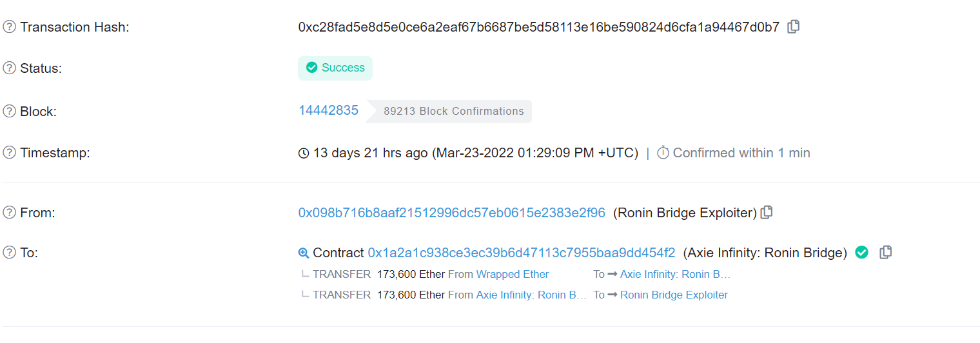Click stopwatch icon next to Confirmed within
The width and height of the screenshot is (980, 343).
coord(663,153)
